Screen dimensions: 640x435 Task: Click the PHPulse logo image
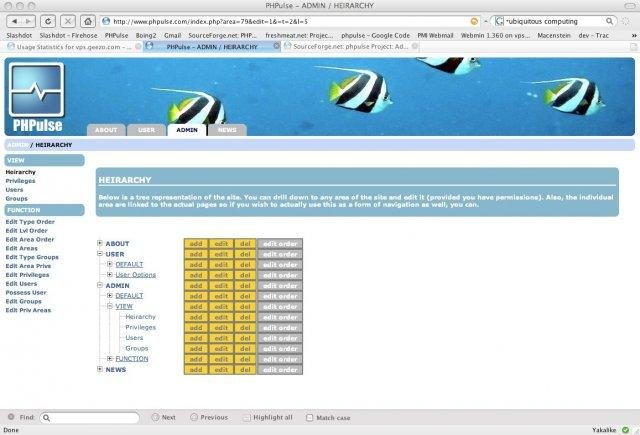[37, 98]
